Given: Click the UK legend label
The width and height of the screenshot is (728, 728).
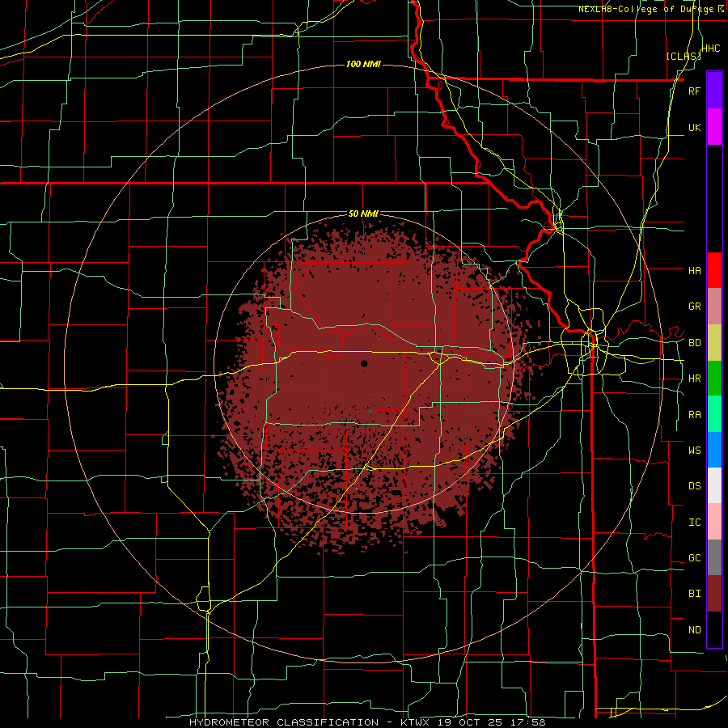Looking at the screenshot, I should click(x=694, y=127).
